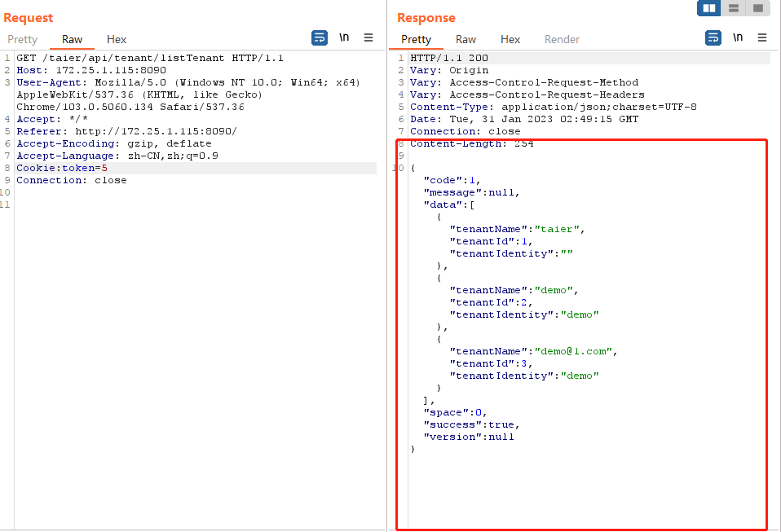Click the "version":null JSON line

click(x=469, y=437)
